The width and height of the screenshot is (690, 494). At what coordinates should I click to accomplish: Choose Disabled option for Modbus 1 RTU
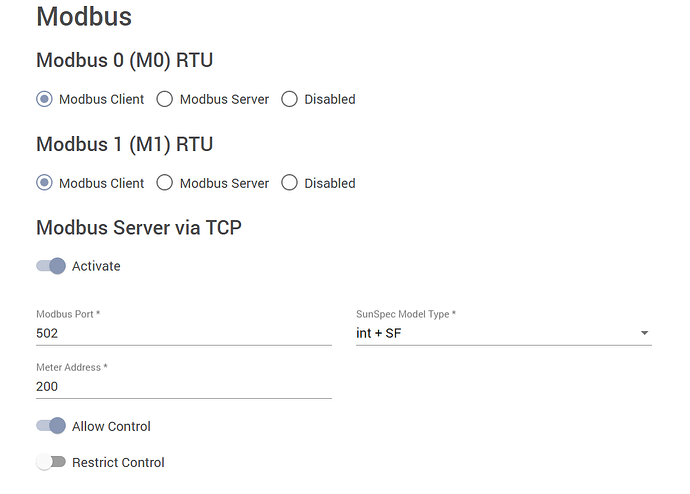click(290, 183)
